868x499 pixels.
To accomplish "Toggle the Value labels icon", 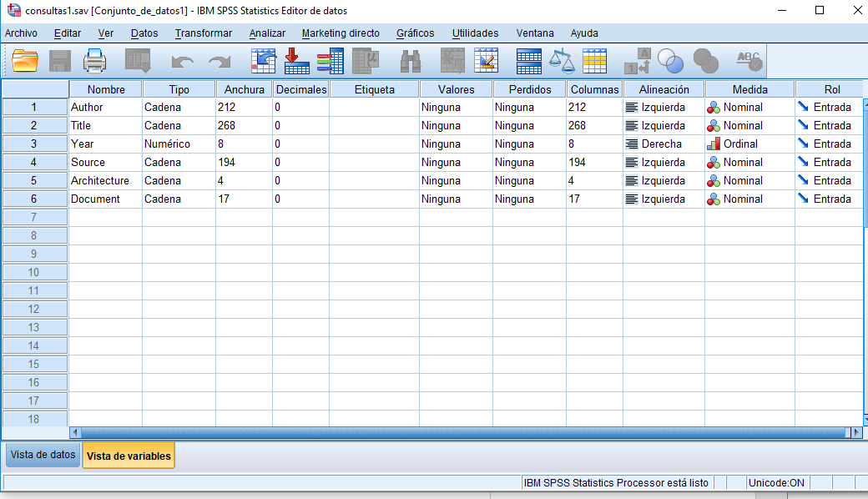I will (x=638, y=61).
